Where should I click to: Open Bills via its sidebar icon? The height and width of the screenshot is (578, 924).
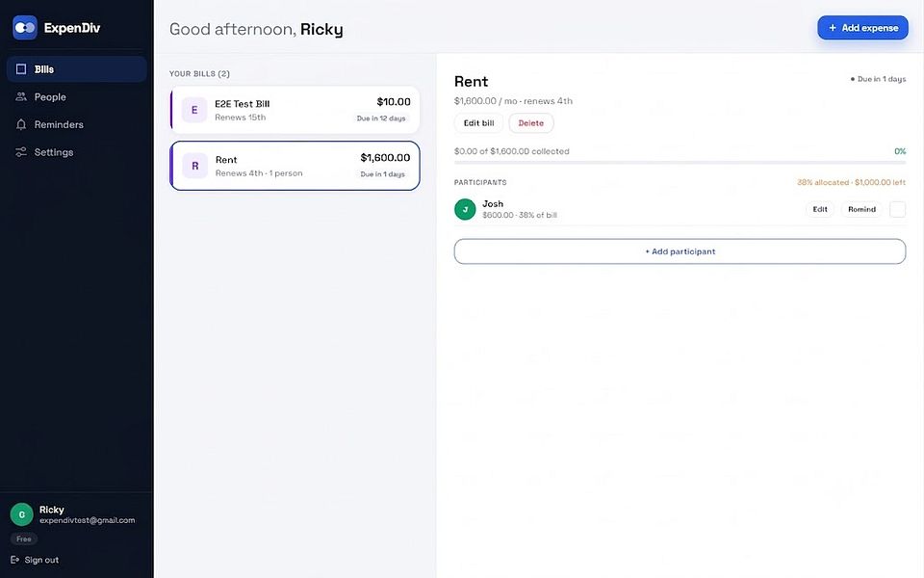tap(21, 69)
